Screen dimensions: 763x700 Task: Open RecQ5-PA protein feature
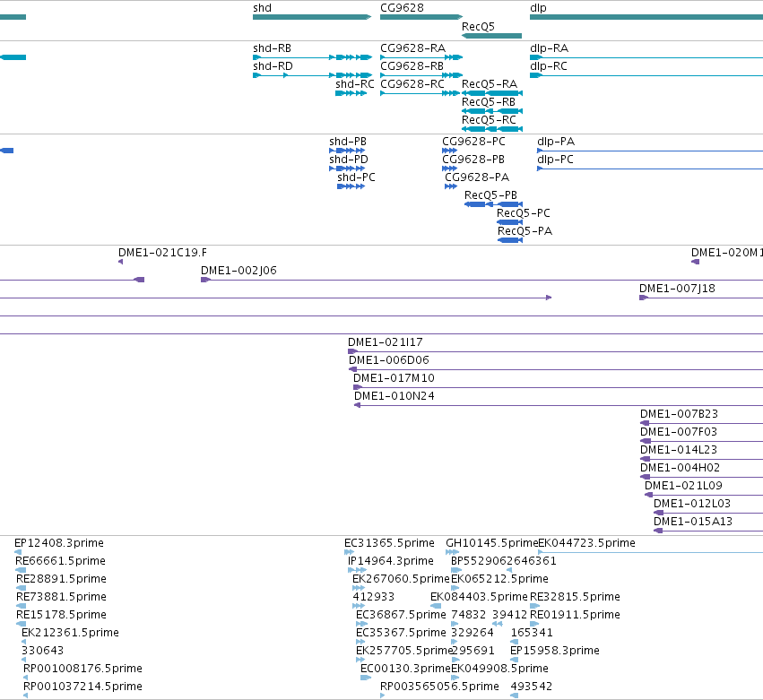click(510, 240)
